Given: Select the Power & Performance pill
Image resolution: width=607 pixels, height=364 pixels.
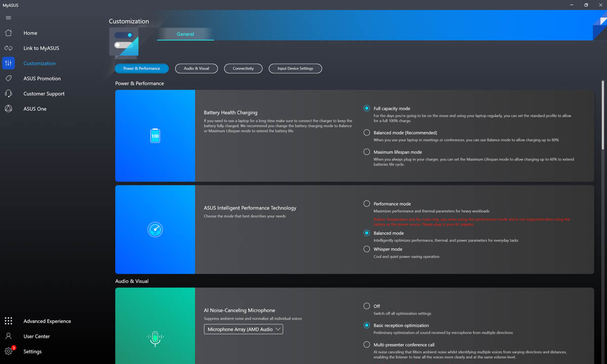Looking at the screenshot, I should (x=142, y=68).
